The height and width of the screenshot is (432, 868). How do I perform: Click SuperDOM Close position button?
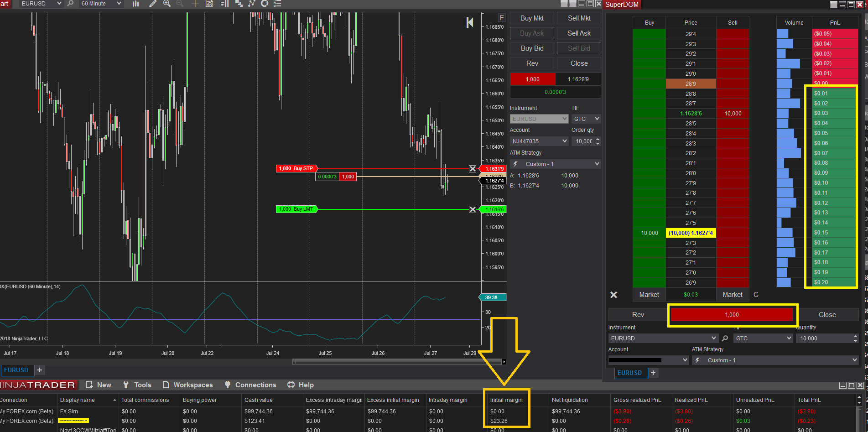tap(827, 315)
